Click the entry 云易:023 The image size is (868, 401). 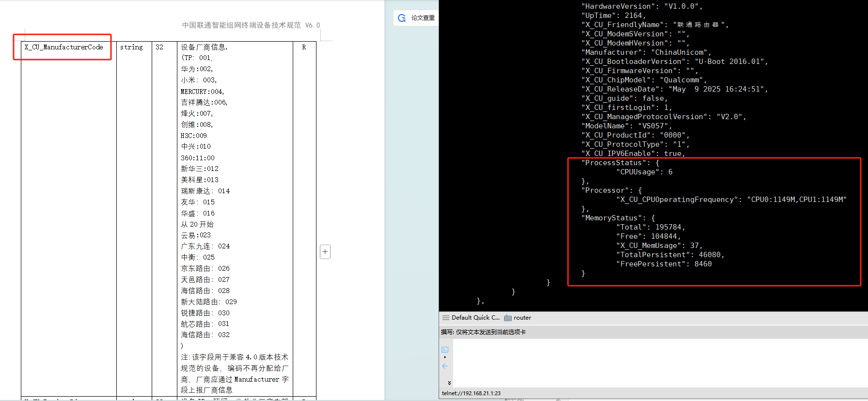196,235
